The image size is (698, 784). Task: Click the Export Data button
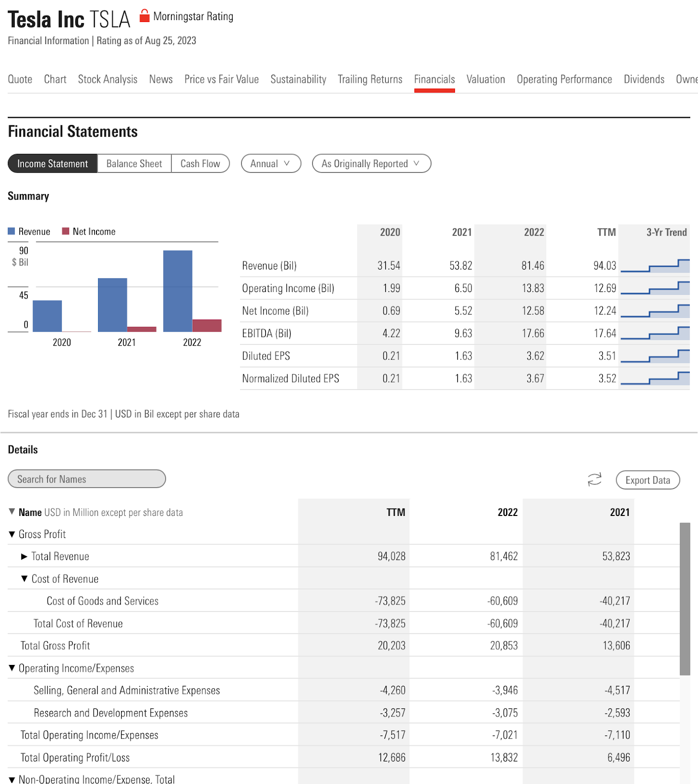click(648, 480)
